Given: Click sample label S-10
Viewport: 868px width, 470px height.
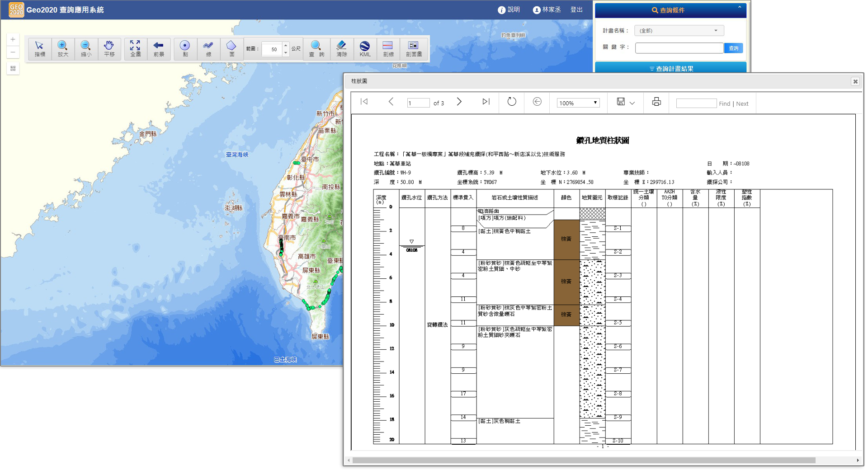Looking at the screenshot, I should tap(618, 441).
